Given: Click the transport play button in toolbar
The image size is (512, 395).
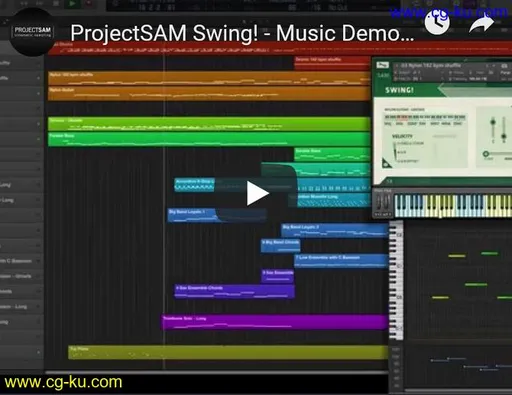Looking at the screenshot, I should coord(72,4).
